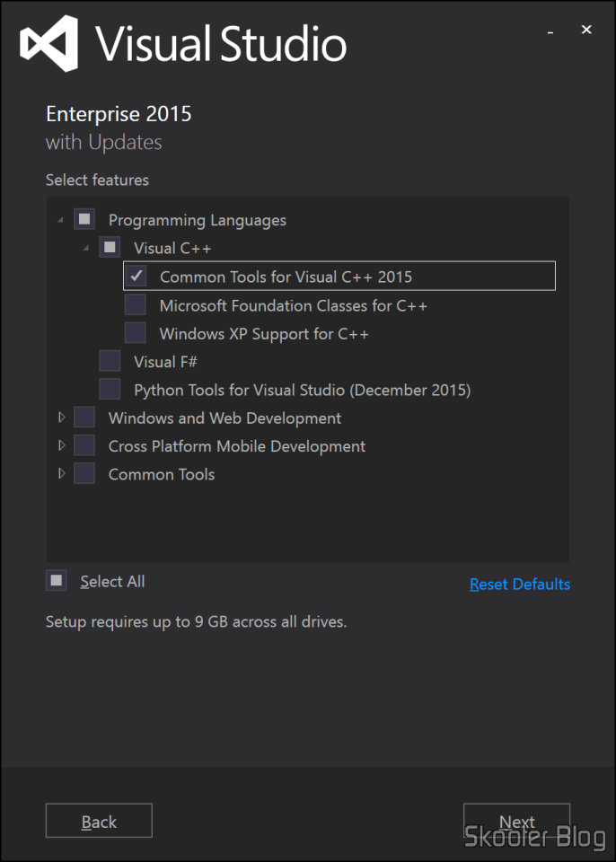Check the Visual F# feature
Image resolution: width=616 pixels, height=862 pixels.
click(110, 360)
